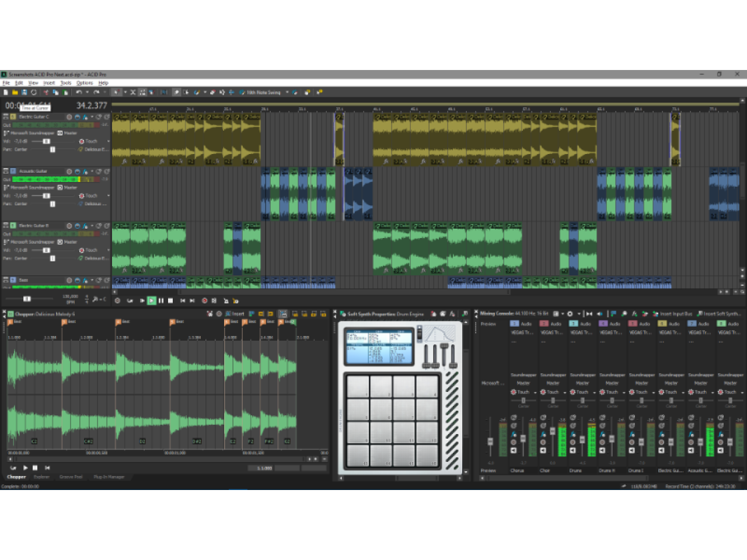Switch to the Plug-In Manager tab
The image size is (747, 560).
109,477
